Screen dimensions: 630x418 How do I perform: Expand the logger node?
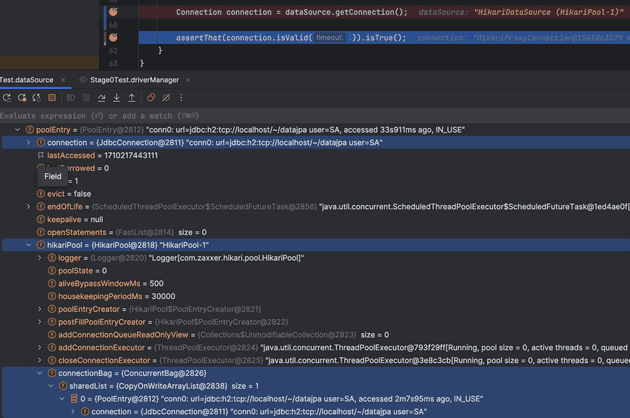coord(39,258)
